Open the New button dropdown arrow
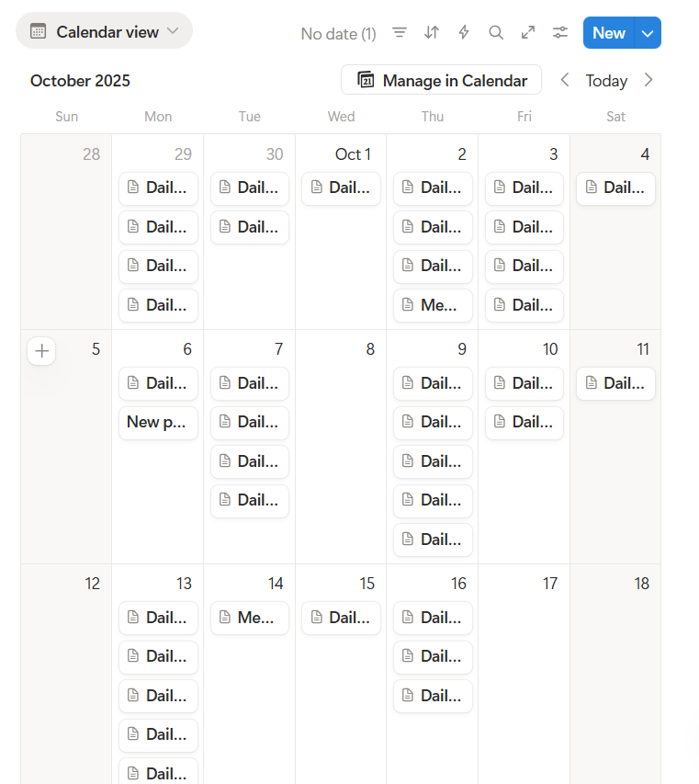699x784 pixels. coord(648,33)
